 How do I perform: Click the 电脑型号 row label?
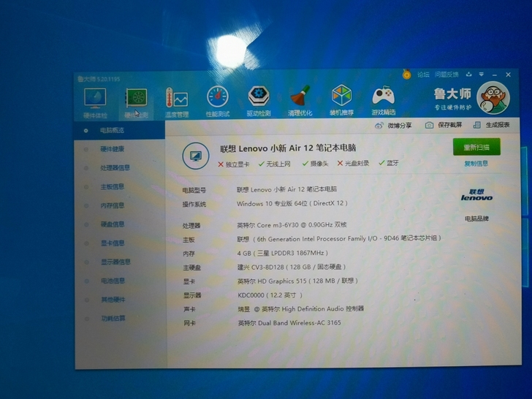[x=194, y=190]
